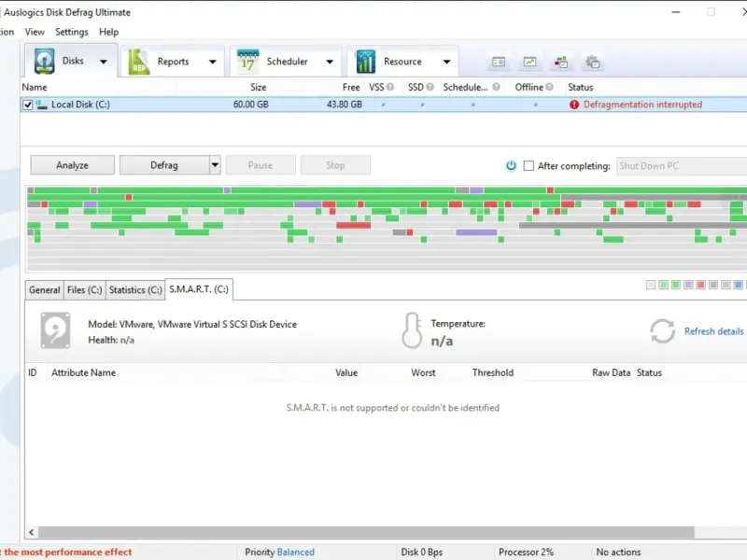Enable the After completing checkbox

[x=529, y=166]
